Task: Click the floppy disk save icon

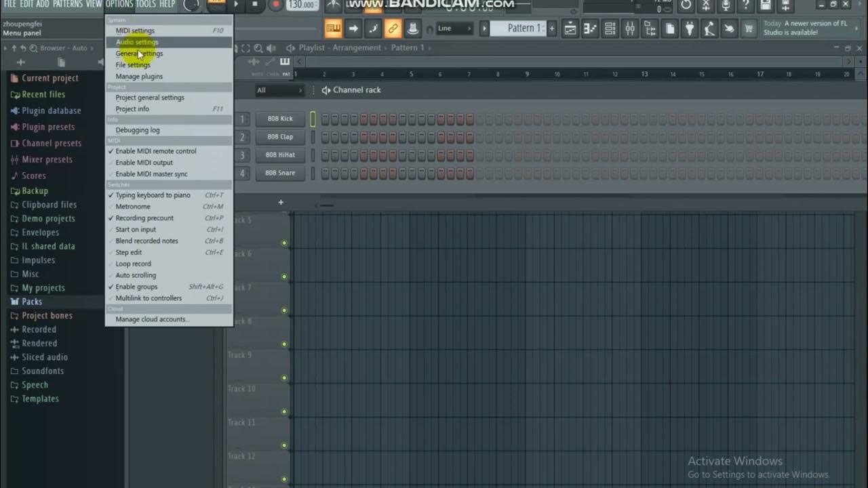Action: 766,5
